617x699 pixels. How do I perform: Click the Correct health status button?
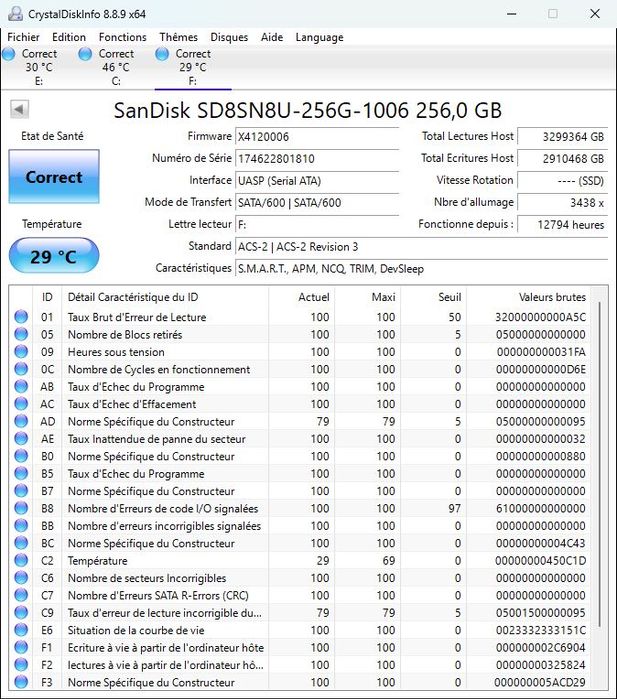pos(54,177)
